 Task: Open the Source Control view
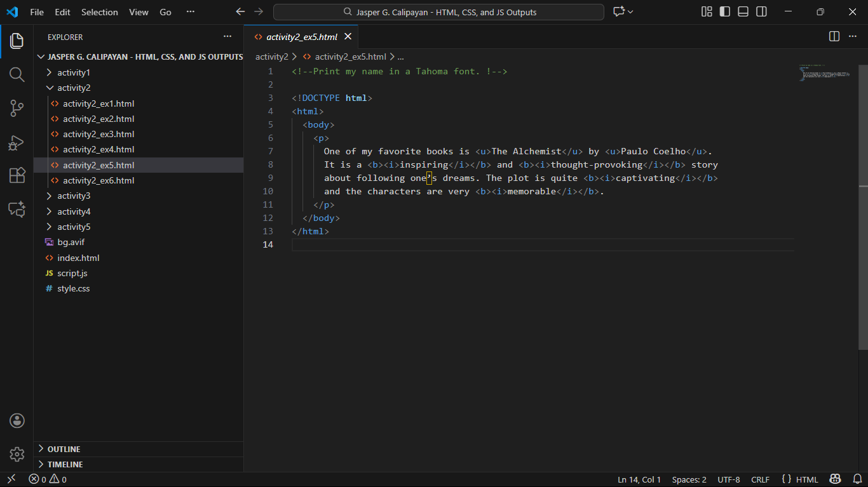[17, 109]
